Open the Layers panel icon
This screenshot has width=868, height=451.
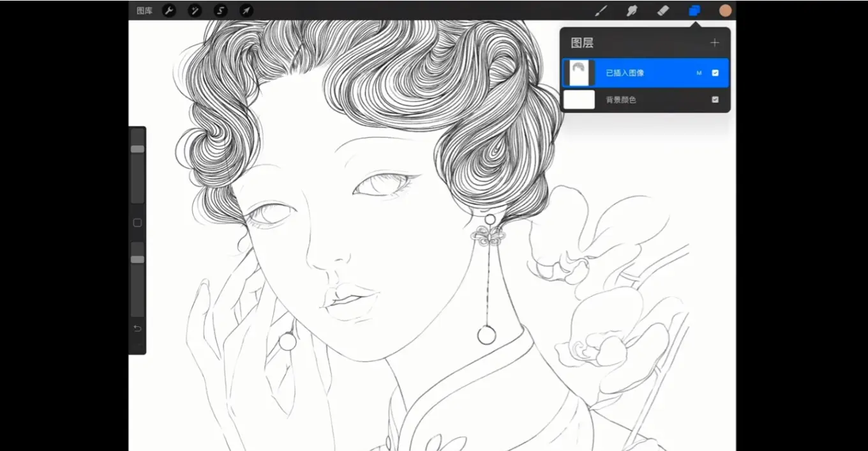click(694, 10)
